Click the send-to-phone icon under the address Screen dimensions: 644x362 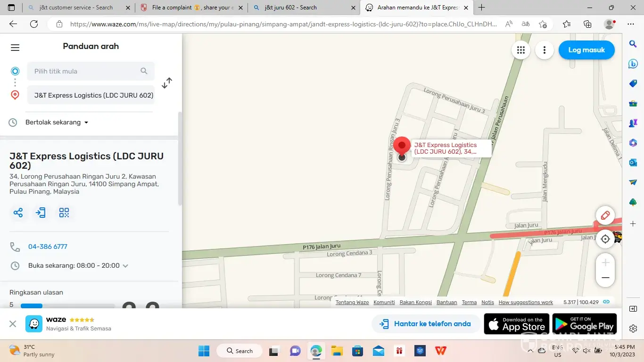(x=41, y=213)
